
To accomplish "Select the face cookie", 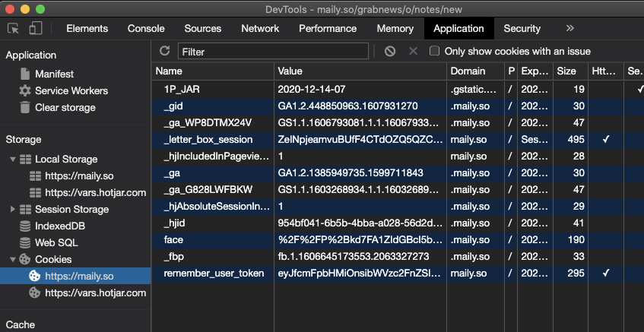I will 173,239.
